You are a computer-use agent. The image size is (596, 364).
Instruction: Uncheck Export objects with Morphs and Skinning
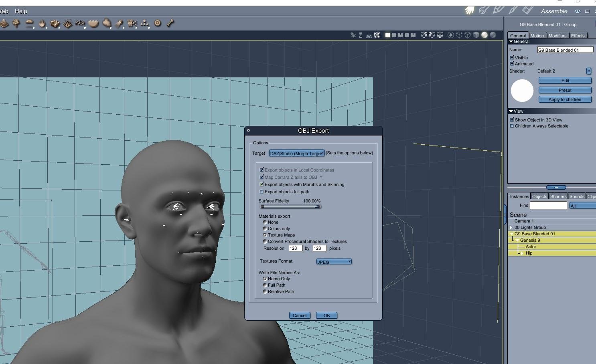tap(262, 185)
